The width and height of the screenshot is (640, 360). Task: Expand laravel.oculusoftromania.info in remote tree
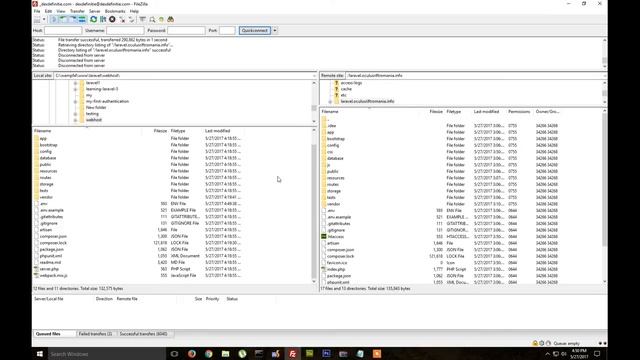pos(330,102)
